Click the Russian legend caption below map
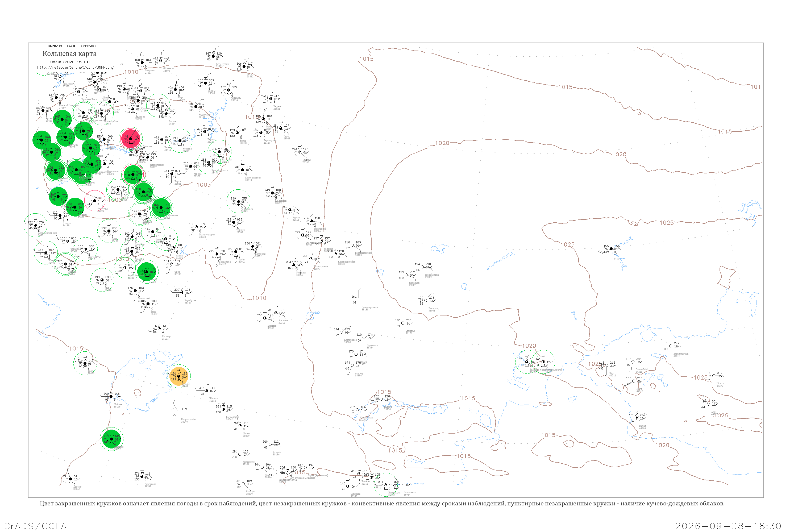 (382, 503)
